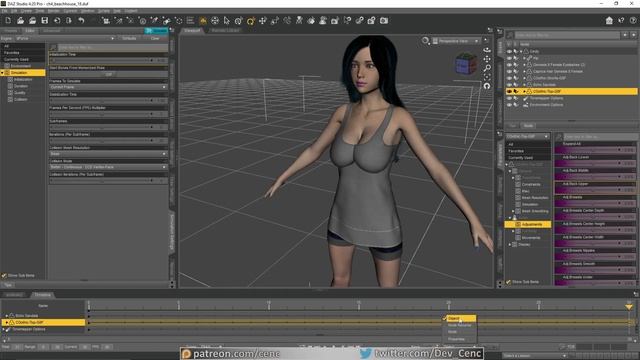This screenshot has width=640, height=360.
Task: Expand the Cindy node in Scene tree
Action: point(521,51)
